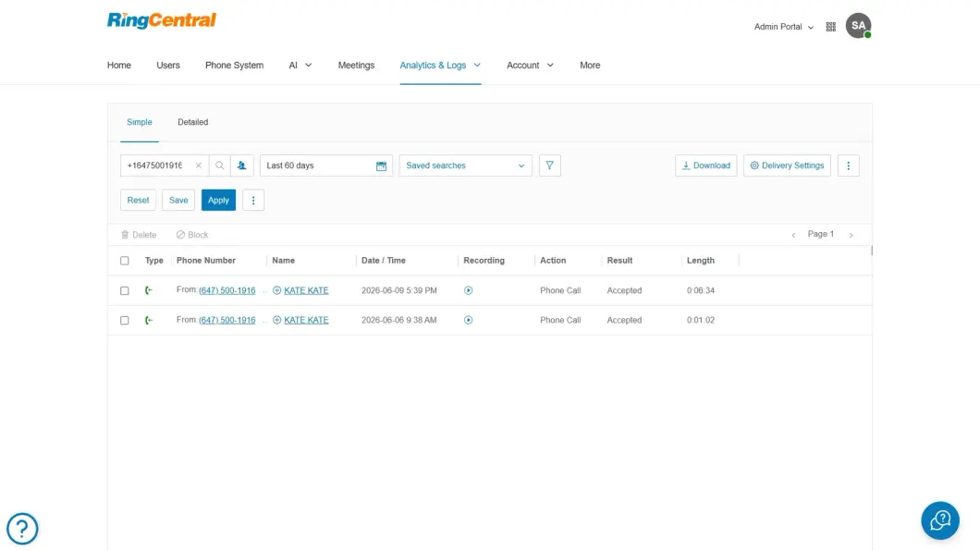Open KATE KATE link in 0:06:34 row
The width and height of the screenshot is (980, 551).
point(306,290)
